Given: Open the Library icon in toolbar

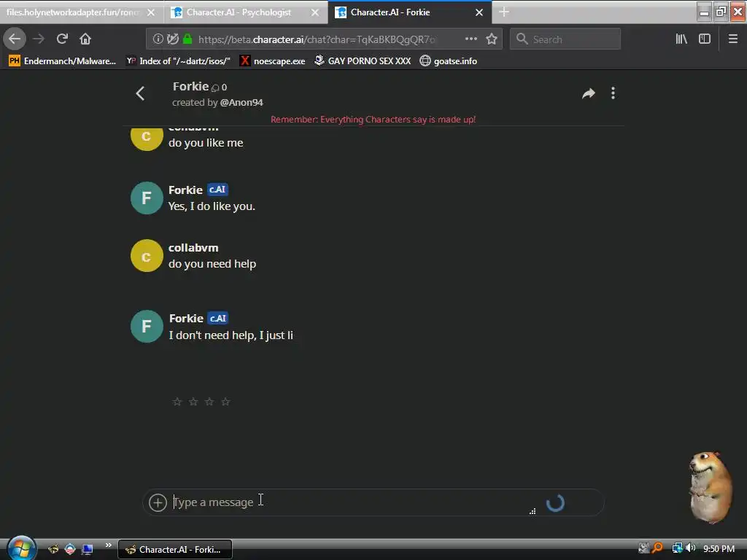Looking at the screenshot, I should click(x=681, y=39).
